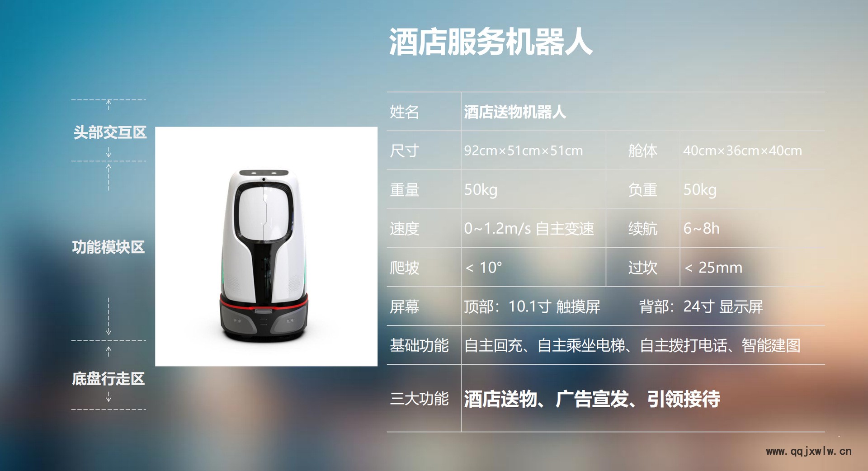Select the 92cm×51cm×51cm size value
The image size is (868, 471).
524,151
